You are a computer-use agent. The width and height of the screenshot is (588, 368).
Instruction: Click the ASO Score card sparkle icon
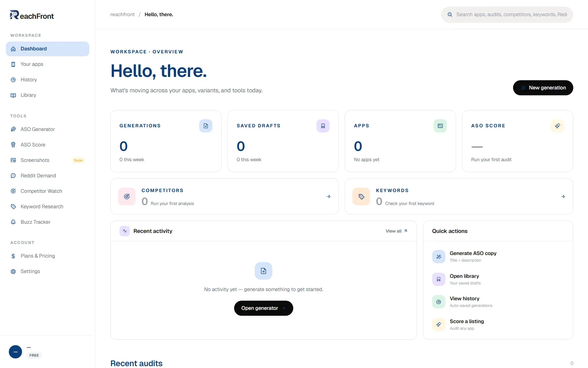[x=557, y=126]
